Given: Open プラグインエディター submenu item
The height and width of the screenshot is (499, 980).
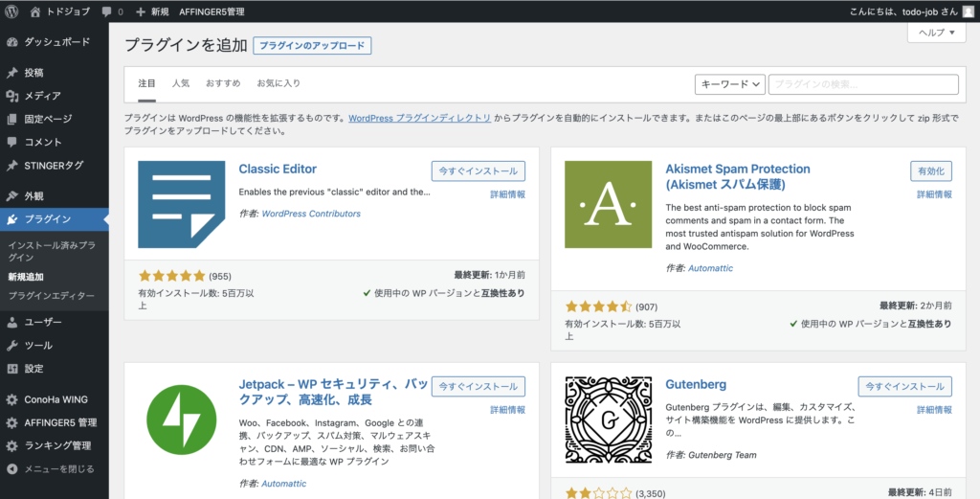Looking at the screenshot, I should pyautogui.click(x=52, y=296).
